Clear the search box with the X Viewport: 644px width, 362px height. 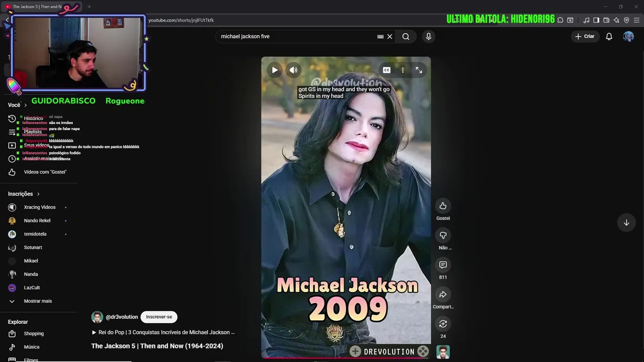(x=389, y=36)
